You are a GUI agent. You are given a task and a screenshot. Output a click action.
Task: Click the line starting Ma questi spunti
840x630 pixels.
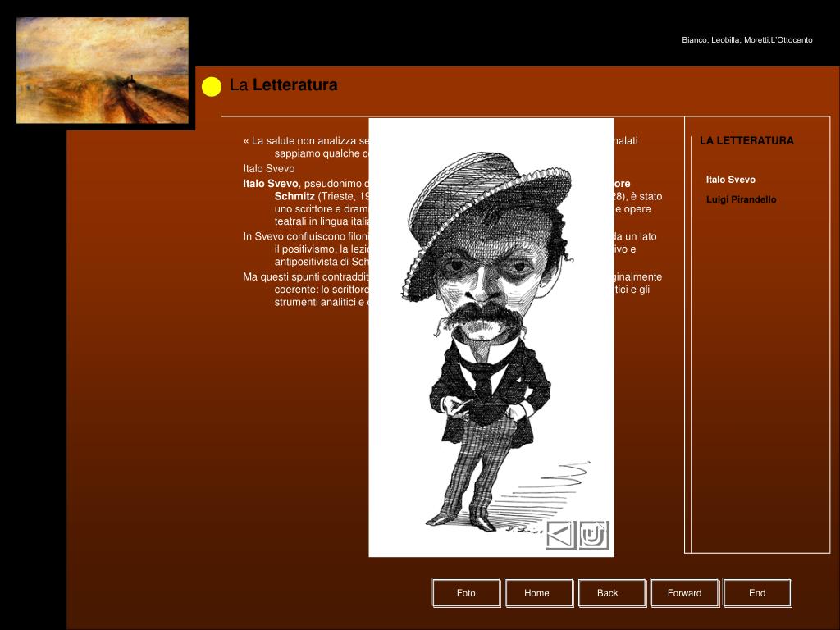tap(306, 277)
